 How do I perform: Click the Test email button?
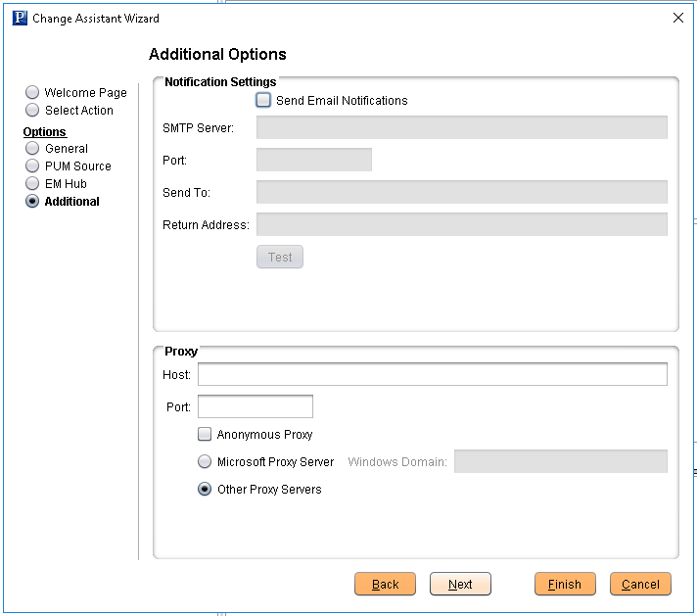tap(280, 257)
